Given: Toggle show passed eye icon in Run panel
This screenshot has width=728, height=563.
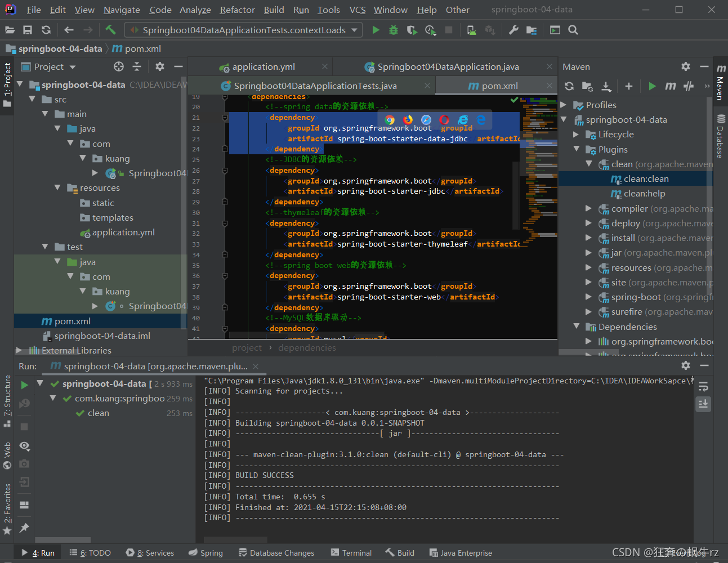Looking at the screenshot, I should click(24, 446).
